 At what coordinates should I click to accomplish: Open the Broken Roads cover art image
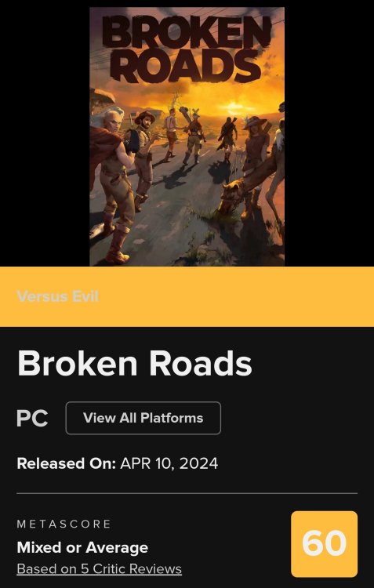(187, 136)
